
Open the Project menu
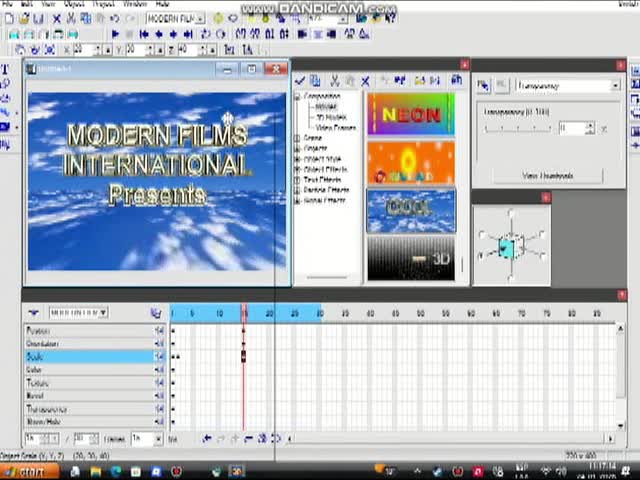103,5
